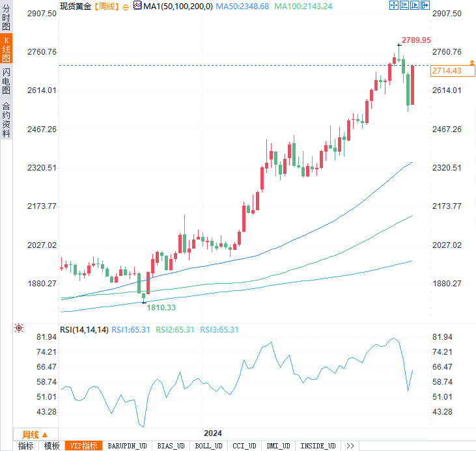Click the rightmost blue chart toolbar icon
Screen dimensions: 476x451
tap(427, 5)
